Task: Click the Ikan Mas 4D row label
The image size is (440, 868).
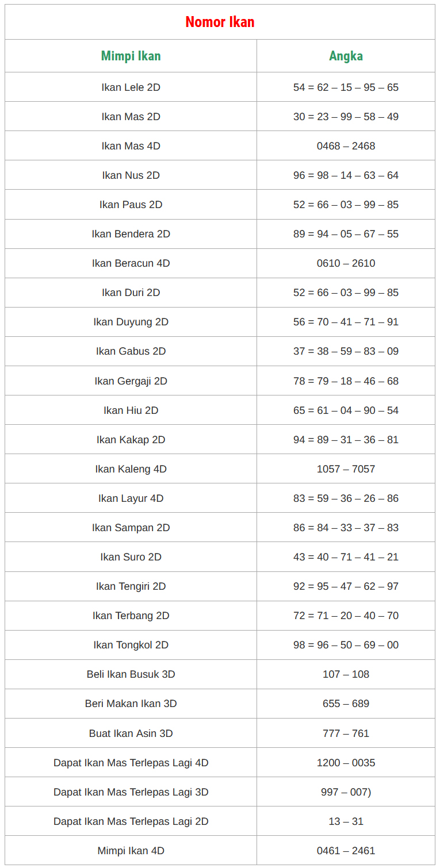Action: (x=131, y=146)
